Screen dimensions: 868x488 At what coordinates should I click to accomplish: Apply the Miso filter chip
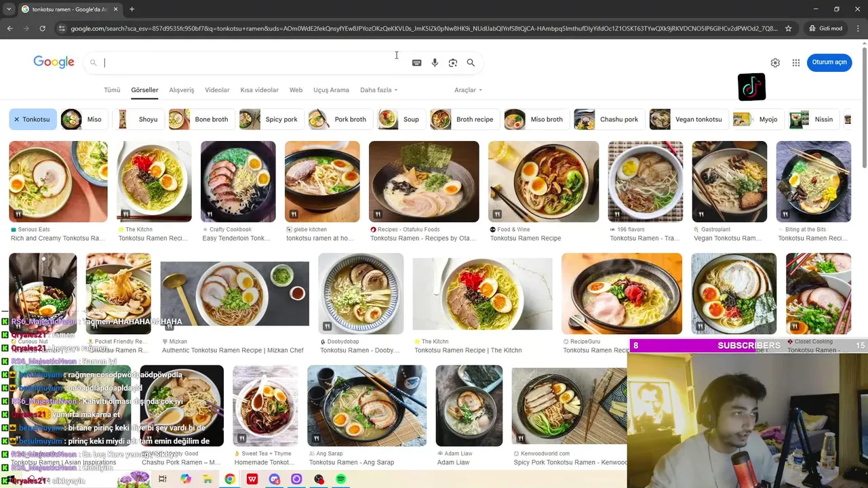pyautogui.click(x=84, y=119)
